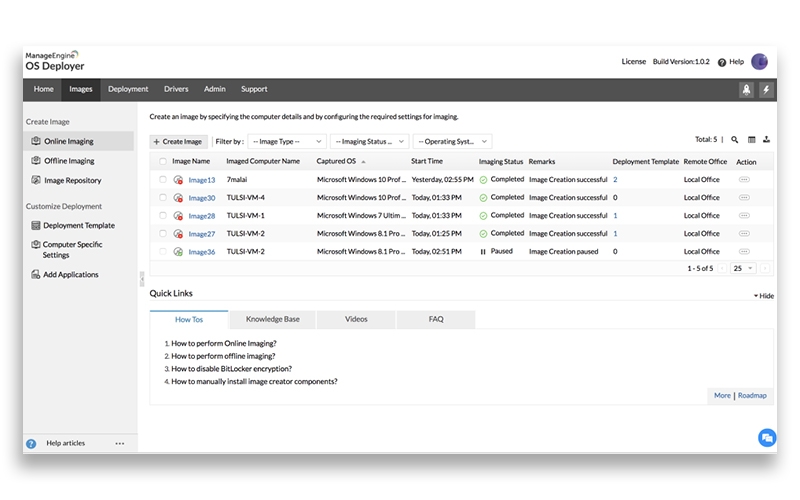The image size is (800, 500).
Task: Tick the checkbox for Image30 row
Action: click(163, 198)
